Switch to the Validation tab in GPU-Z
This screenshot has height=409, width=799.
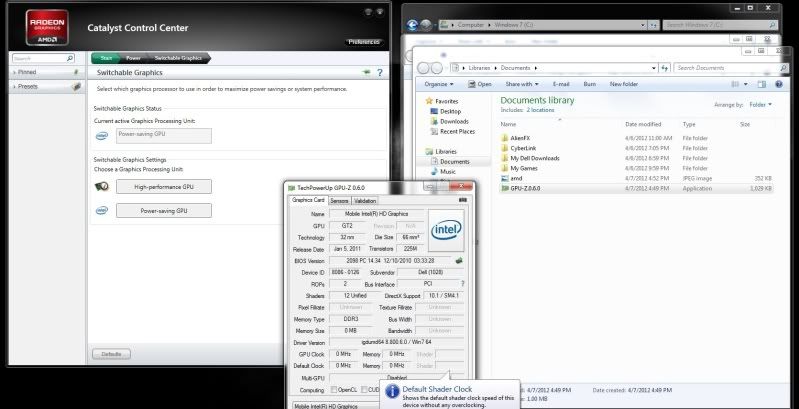pos(365,201)
